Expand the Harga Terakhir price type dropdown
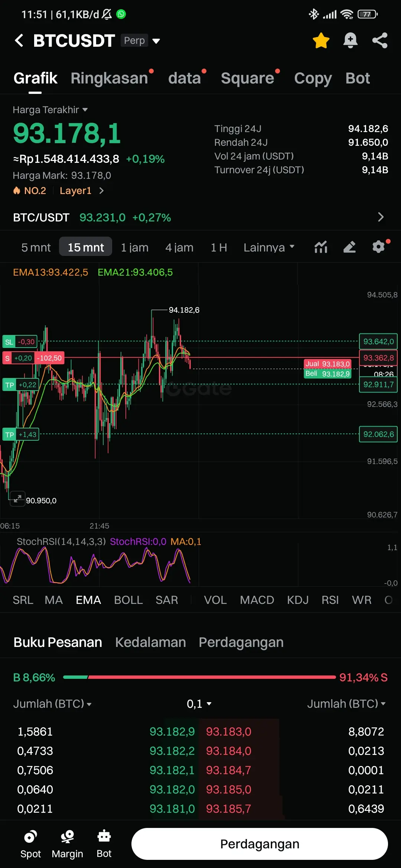Image resolution: width=401 pixels, height=868 pixels. 50,110
